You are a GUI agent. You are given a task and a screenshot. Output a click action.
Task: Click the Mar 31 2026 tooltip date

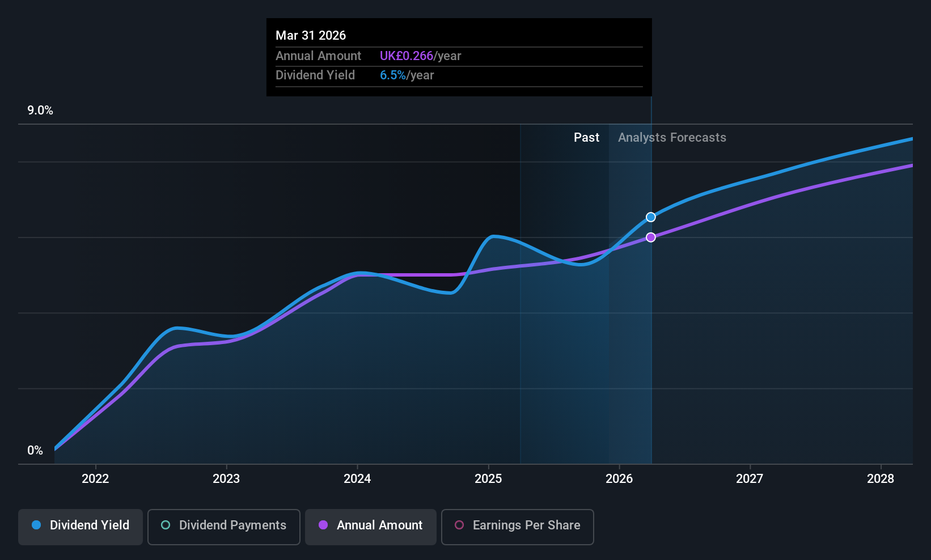coord(311,36)
